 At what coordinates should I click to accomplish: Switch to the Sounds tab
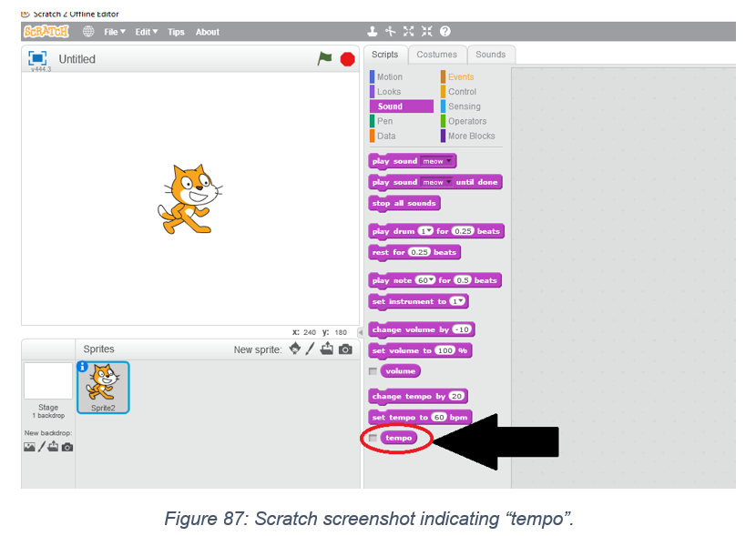pyautogui.click(x=490, y=55)
